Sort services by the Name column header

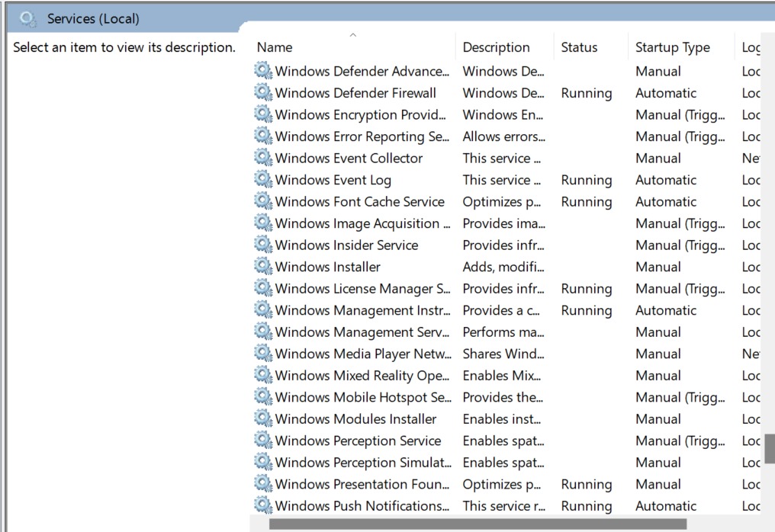tap(275, 47)
